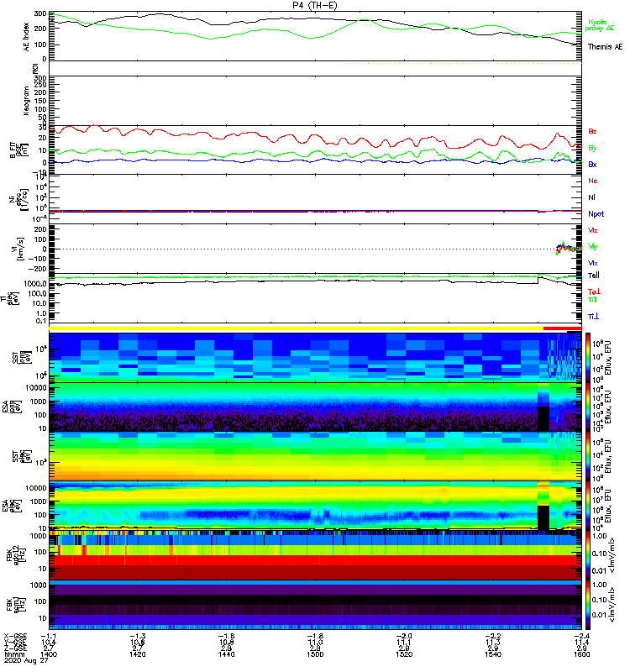Image resolution: width=630 pixels, height=672 pixels.
Task: Click the color scale bar beside top FBK panel
Action: tap(587, 555)
